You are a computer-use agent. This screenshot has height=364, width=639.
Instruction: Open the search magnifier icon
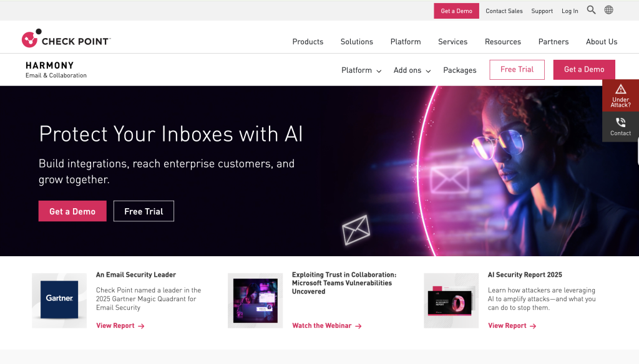(x=591, y=10)
